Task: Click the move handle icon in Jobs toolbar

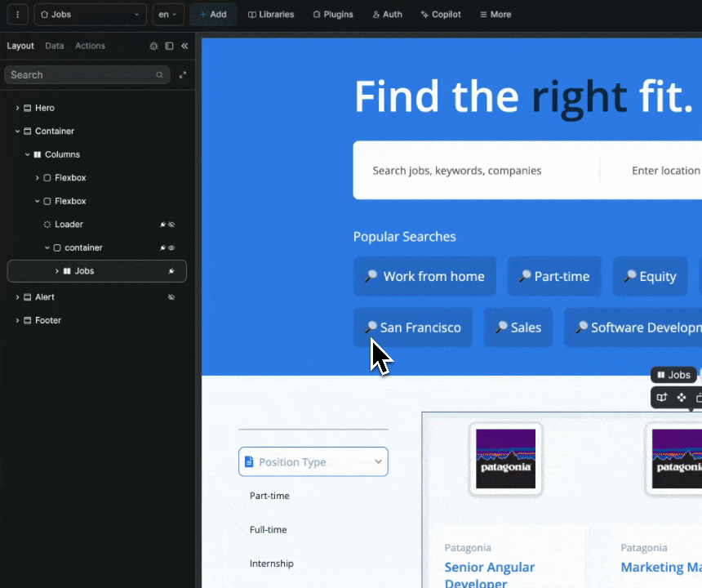Action: (681, 398)
